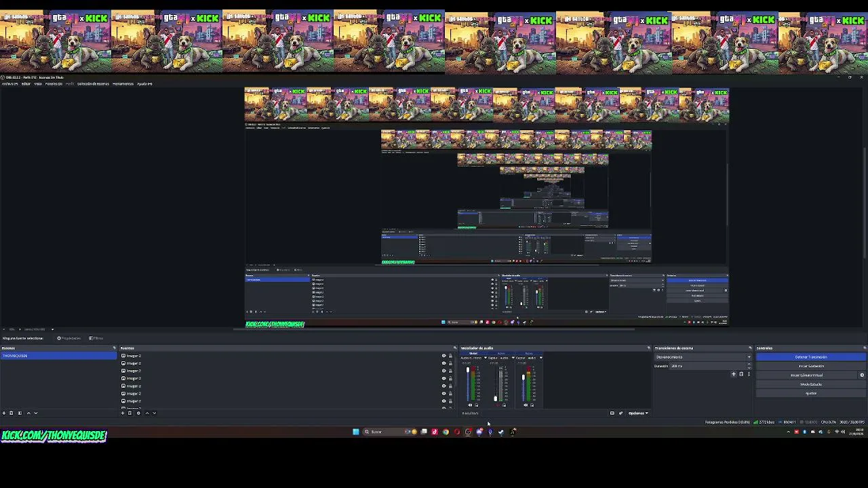
Task: Open the mixer Opciones dropdown
Action: (x=638, y=413)
